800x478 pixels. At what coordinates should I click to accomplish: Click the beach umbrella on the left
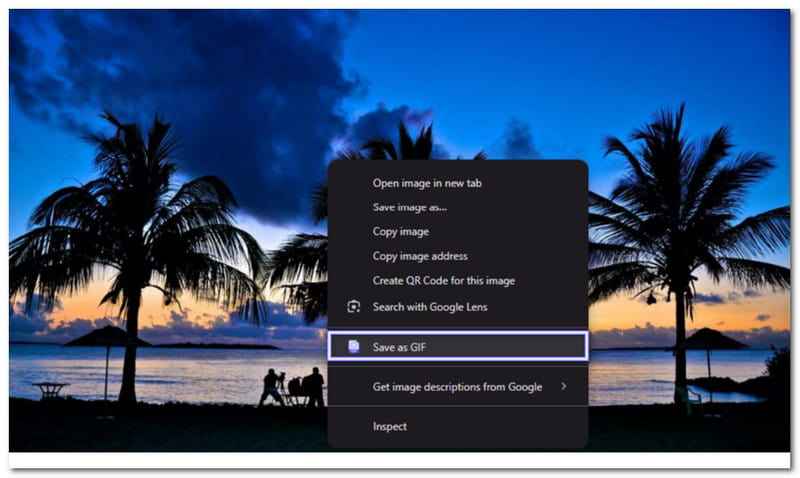[106, 340]
